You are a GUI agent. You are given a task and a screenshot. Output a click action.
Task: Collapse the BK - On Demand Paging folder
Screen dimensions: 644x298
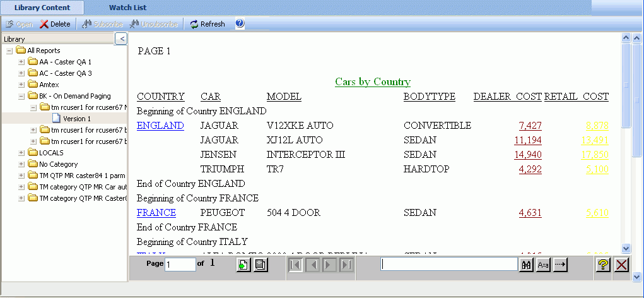(21, 96)
